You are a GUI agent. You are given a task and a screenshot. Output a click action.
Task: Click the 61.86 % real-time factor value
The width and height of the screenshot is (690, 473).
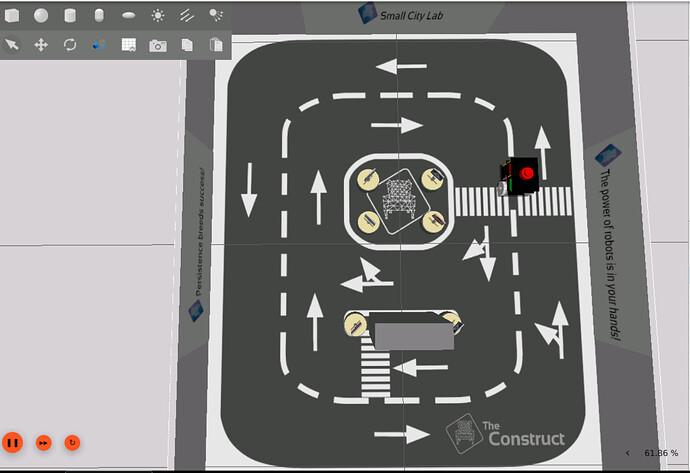(661, 453)
